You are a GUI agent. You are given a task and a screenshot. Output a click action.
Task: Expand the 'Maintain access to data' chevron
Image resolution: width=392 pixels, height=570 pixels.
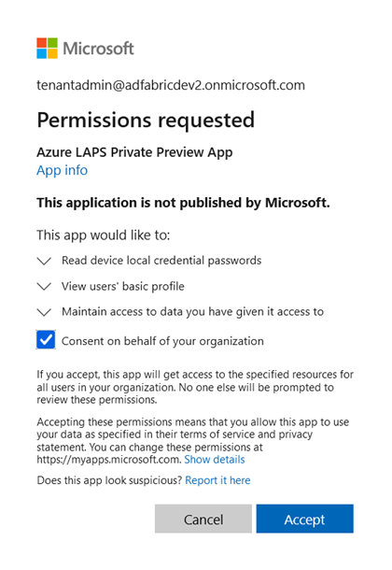click(44, 312)
